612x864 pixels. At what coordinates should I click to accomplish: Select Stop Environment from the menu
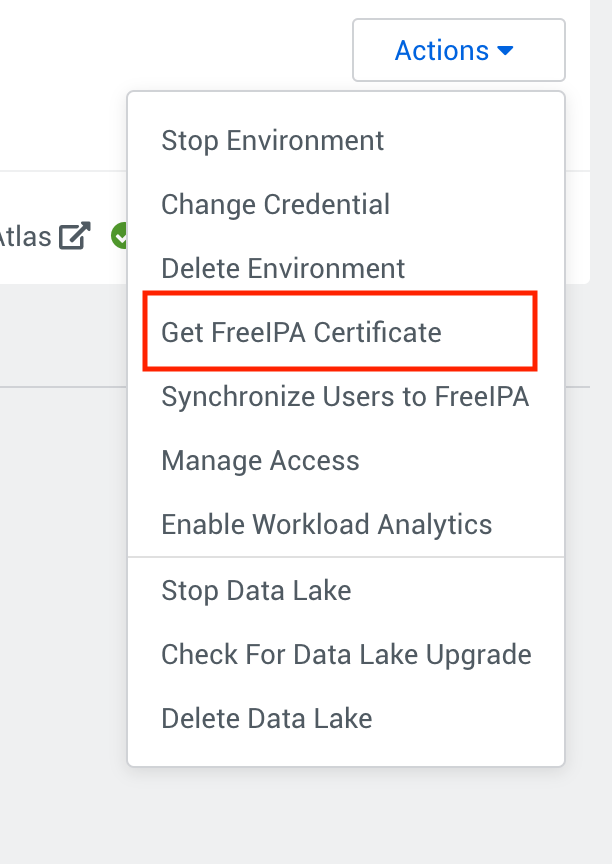tap(272, 140)
